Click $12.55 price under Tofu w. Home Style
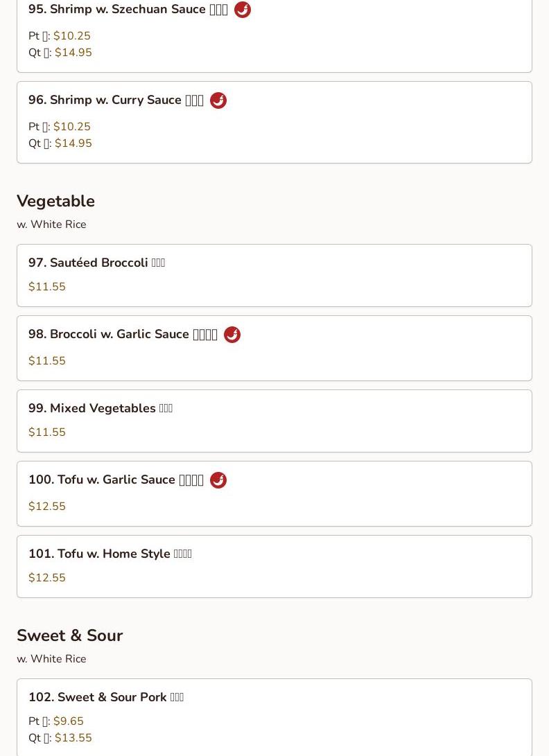This screenshot has height=756, width=549. coord(47,578)
